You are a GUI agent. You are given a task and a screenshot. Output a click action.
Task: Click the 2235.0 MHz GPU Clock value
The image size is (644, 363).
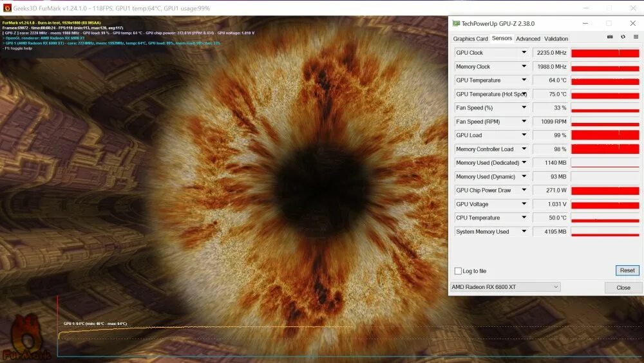(x=551, y=53)
